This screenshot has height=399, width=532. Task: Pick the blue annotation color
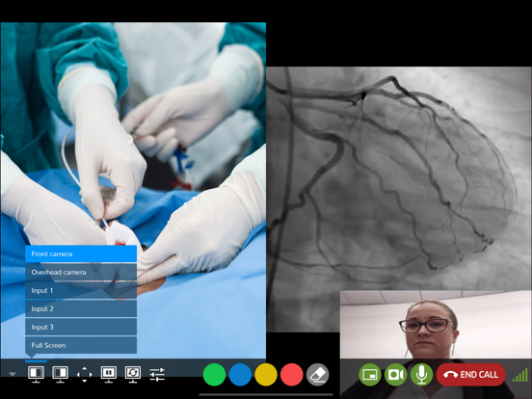[240, 375]
